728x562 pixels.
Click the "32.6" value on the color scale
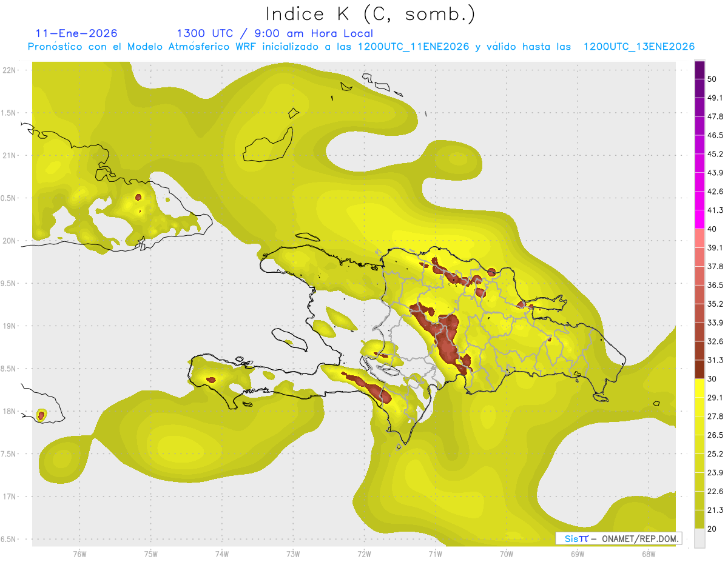tap(715, 341)
